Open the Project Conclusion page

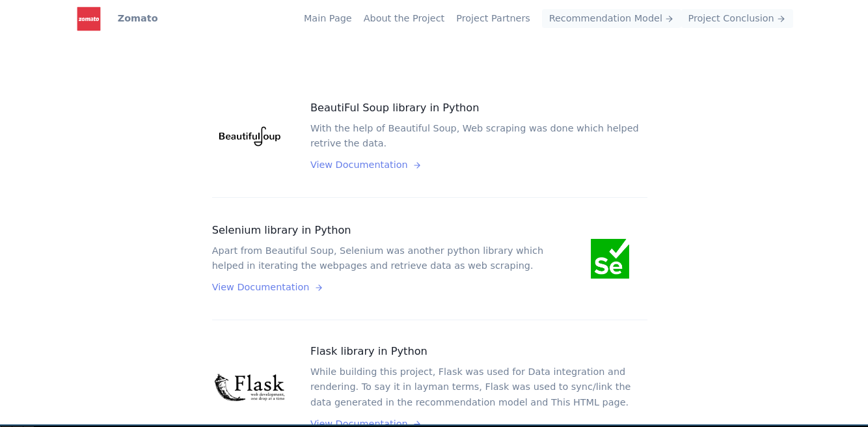click(x=731, y=18)
